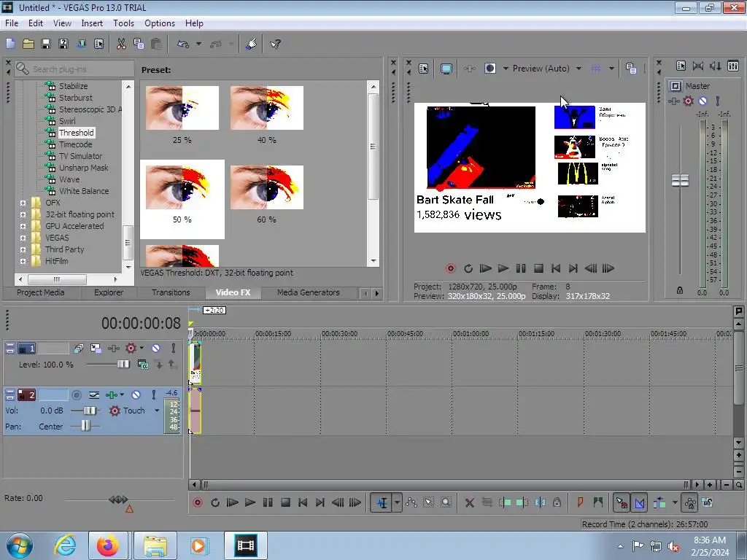Click Insert Marker icon in edit toolbar

pyautogui.click(x=580, y=502)
